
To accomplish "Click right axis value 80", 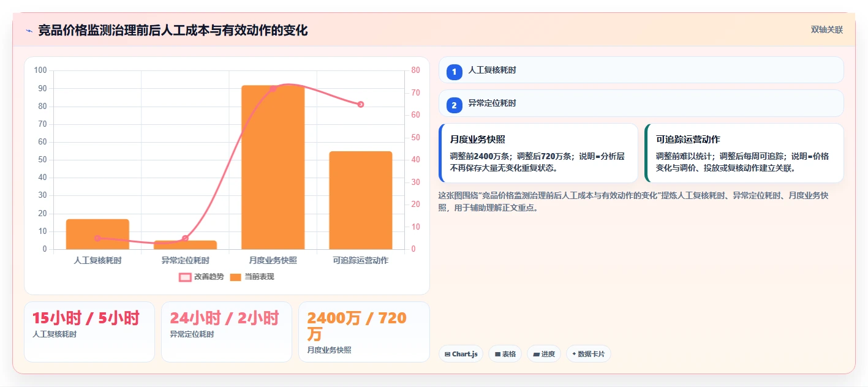I will 415,70.
